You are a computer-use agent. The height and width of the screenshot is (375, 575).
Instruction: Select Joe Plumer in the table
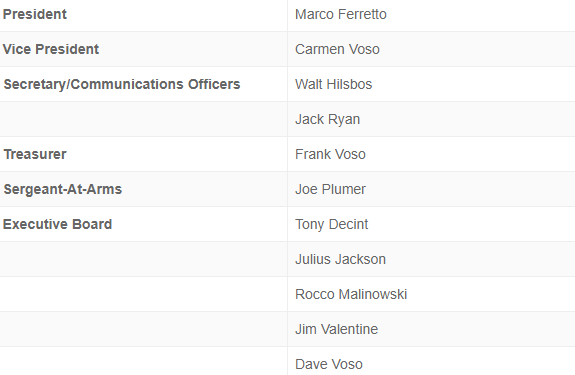(x=330, y=189)
